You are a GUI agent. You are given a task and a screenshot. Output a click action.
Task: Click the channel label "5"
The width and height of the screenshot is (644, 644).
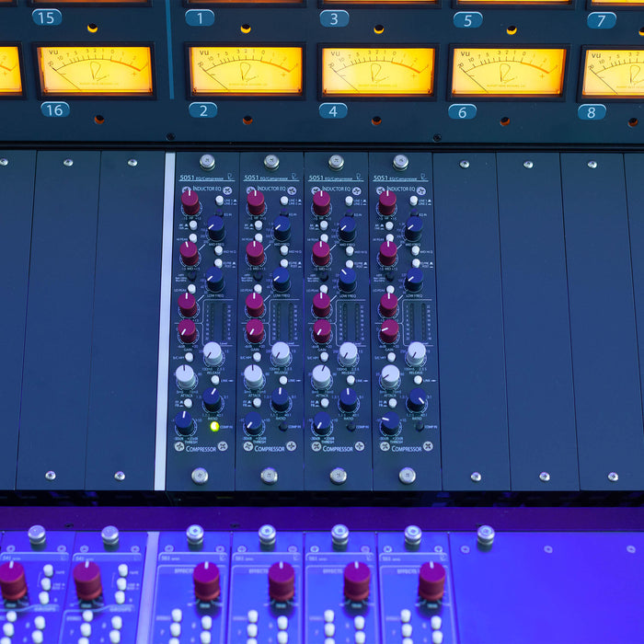(467, 20)
